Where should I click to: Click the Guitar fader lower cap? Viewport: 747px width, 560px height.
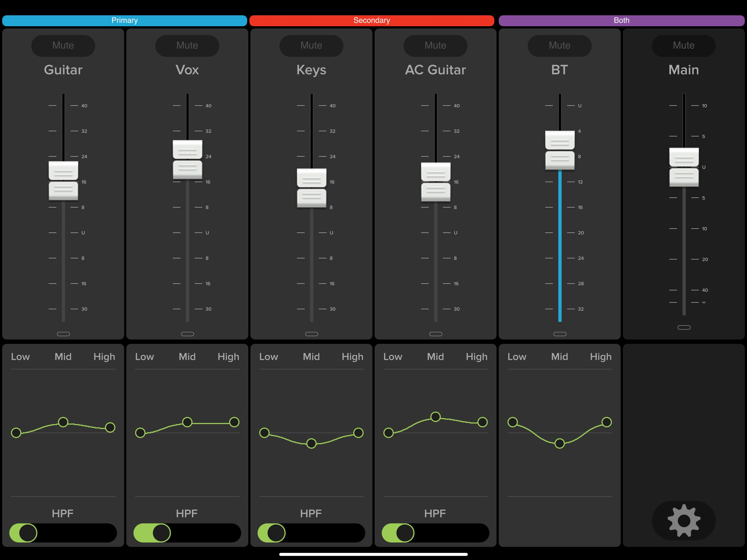(63, 191)
